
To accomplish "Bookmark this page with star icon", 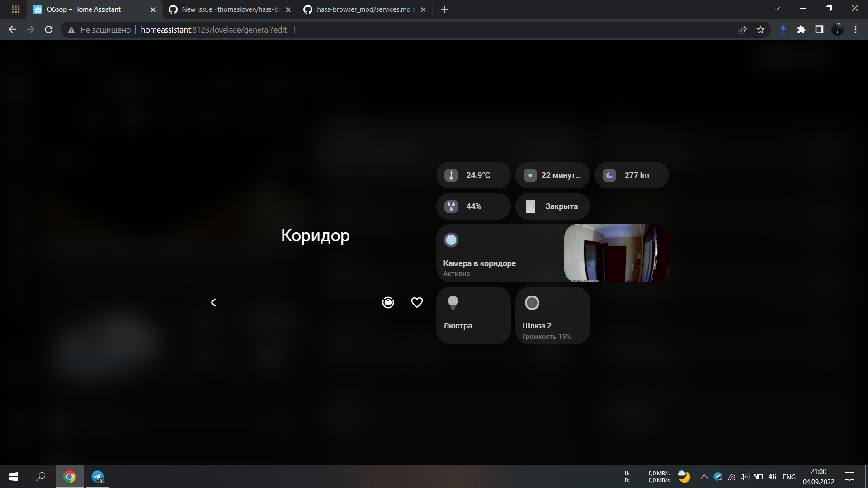I will click(760, 30).
